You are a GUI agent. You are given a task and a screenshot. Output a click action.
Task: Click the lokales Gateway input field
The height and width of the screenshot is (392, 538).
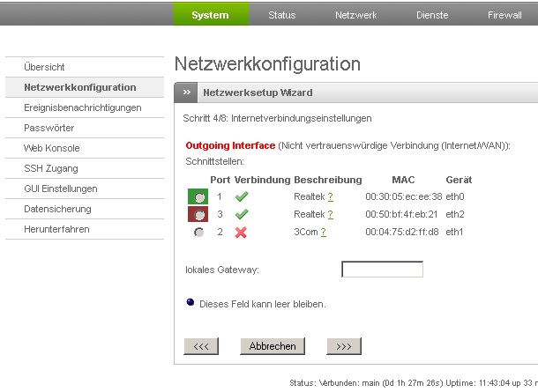tap(382, 270)
